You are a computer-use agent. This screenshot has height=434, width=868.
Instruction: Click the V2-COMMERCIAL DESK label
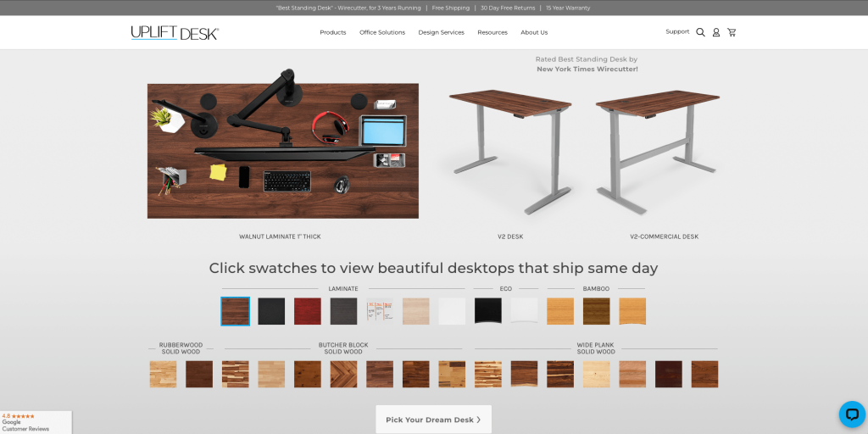coord(664,237)
